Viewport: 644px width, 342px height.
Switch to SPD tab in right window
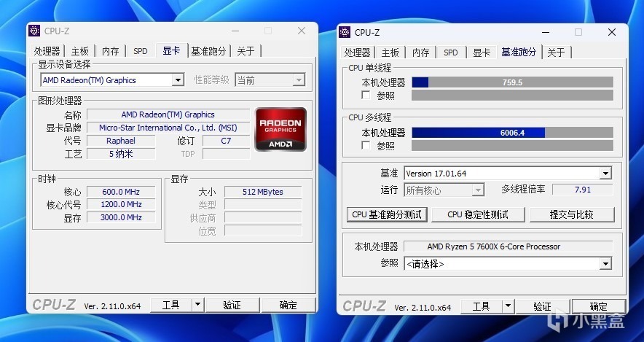pos(450,53)
